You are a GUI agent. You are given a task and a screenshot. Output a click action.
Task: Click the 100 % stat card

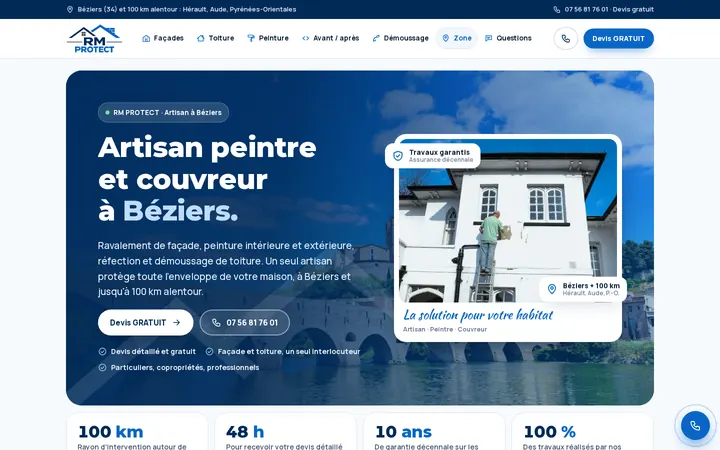click(583, 433)
